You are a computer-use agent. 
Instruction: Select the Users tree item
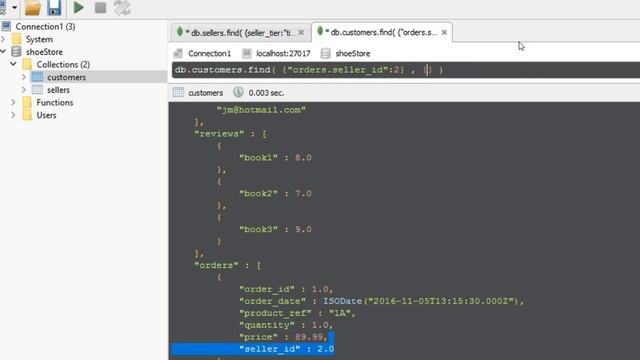(46, 115)
